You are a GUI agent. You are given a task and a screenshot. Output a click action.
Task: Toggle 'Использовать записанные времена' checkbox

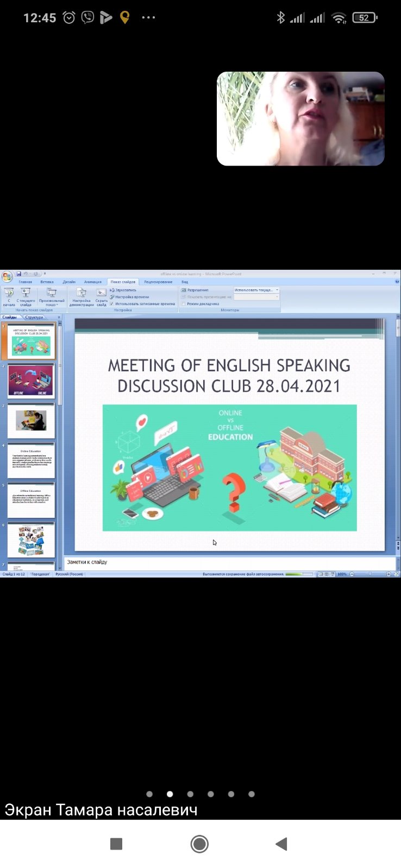112,304
